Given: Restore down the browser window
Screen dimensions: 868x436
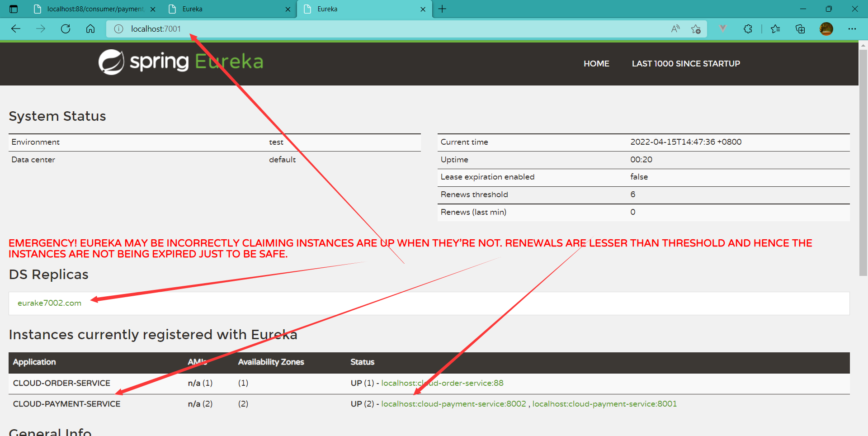Looking at the screenshot, I should [x=829, y=9].
